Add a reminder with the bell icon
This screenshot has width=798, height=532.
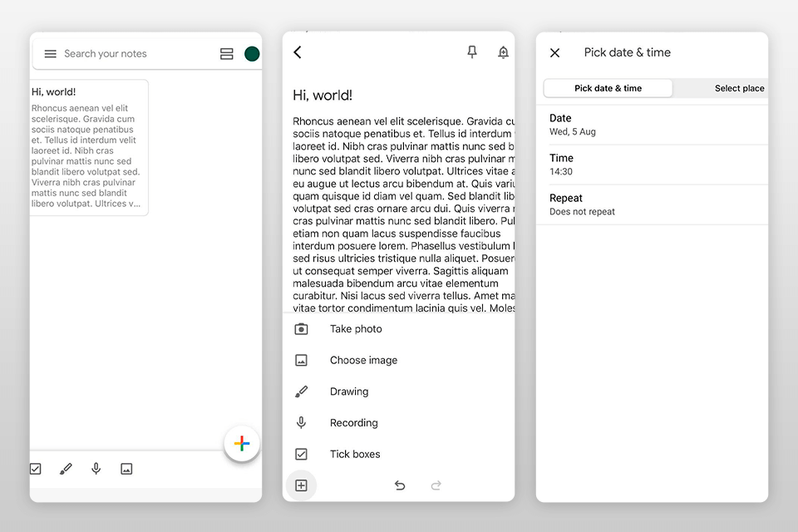[504, 52]
